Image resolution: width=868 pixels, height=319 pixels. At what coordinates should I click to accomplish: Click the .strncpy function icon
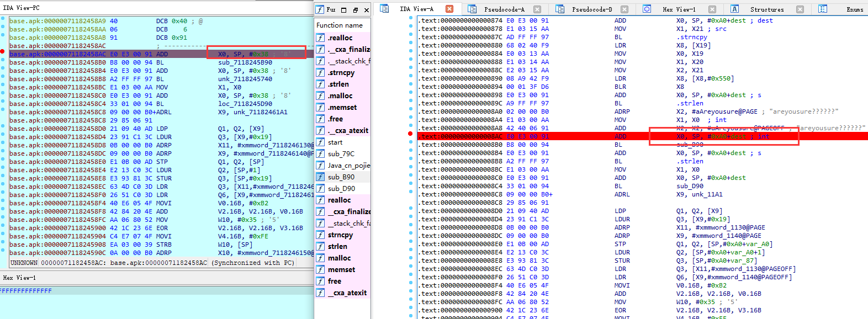point(320,73)
